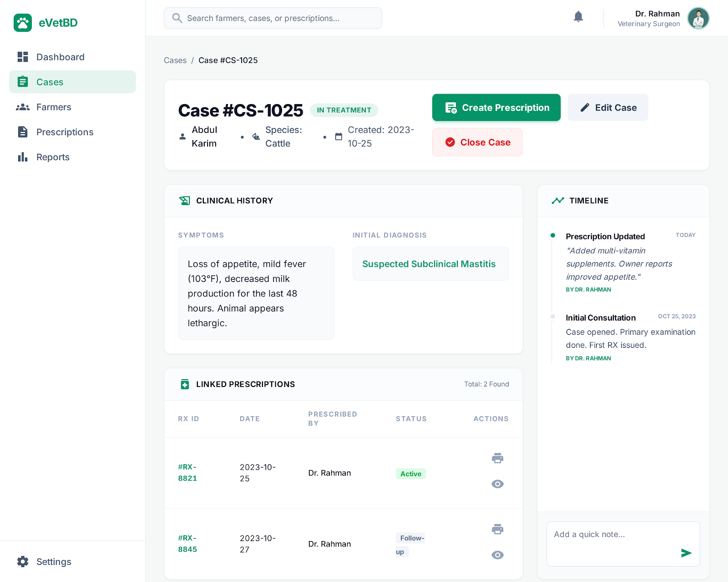The width and height of the screenshot is (728, 582).
Task: Click the Create Prescription button
Action: tap(496, 108)
